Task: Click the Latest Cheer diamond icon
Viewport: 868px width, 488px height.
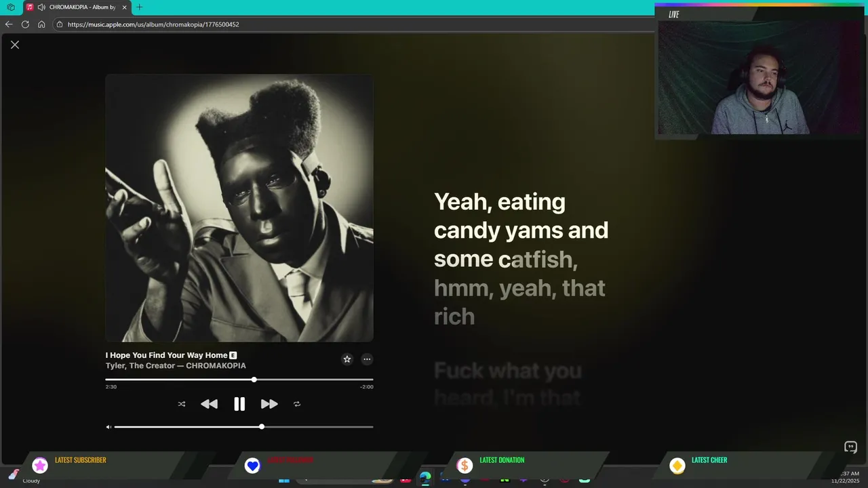Action: point(677,466)
